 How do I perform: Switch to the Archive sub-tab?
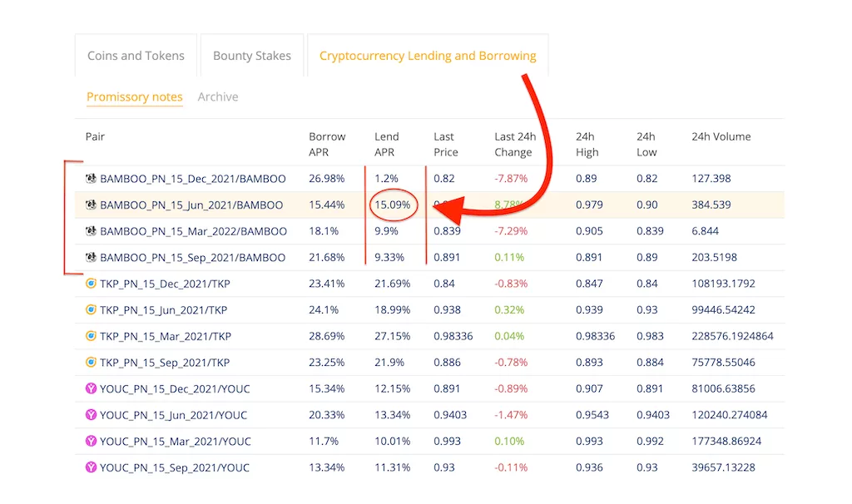tap(218, 96)
